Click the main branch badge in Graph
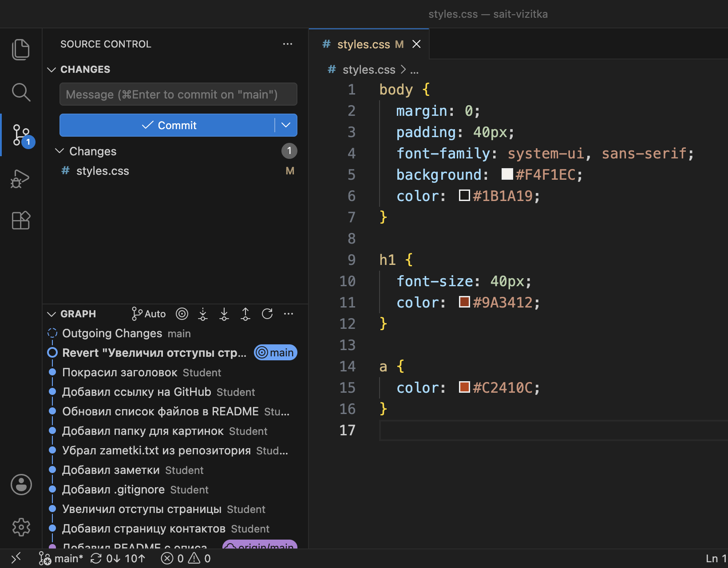The height and width of the screenshot is (568, 728). (x=276, y=353)
